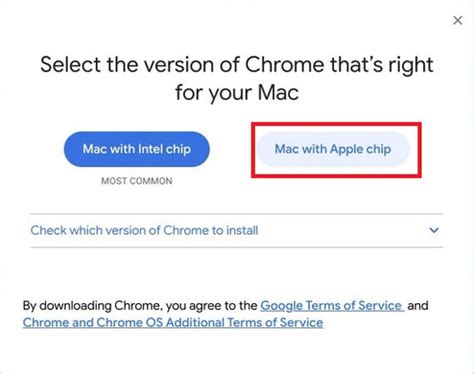Click the for your Mac heading line
The width and height of the screenshot is (474, 374).
[237, 92]
